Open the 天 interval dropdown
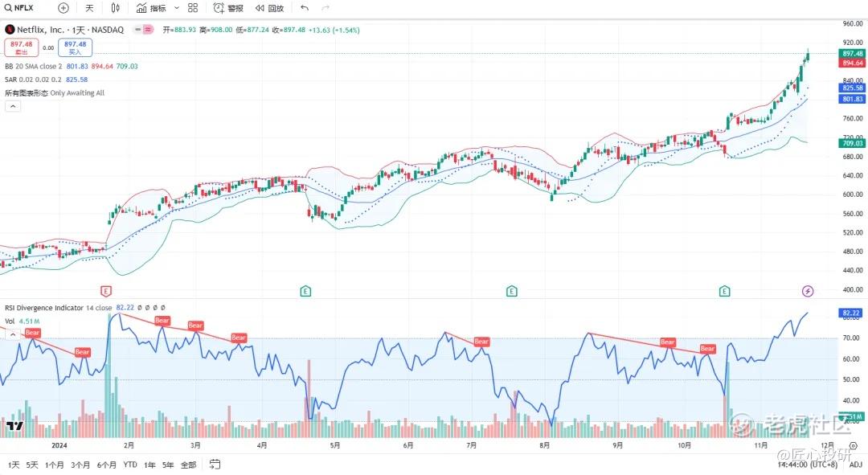The width and height of the screenshot is (868, 475). (89, 8)
